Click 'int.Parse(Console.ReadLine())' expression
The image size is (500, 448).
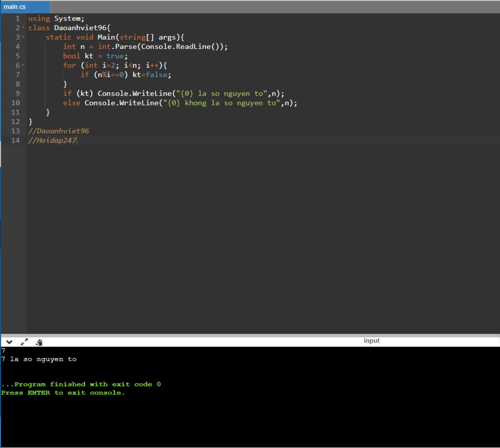pyautogui.click(x=160, y=46)
